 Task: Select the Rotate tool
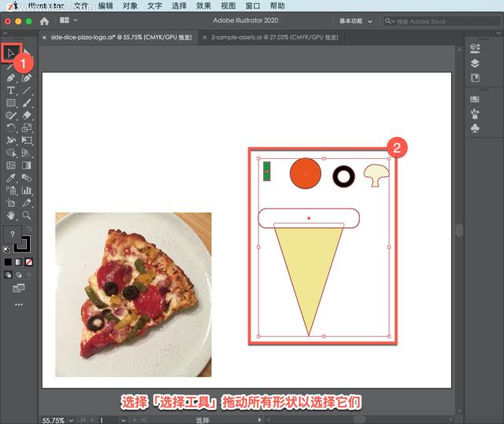pyautogui.click(x=10, y=127)
